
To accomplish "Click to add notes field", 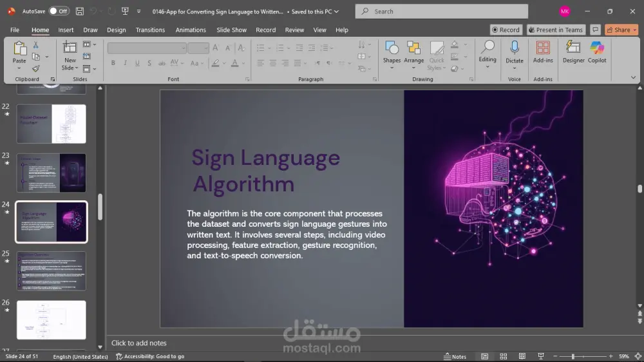I will pos(139,343).
